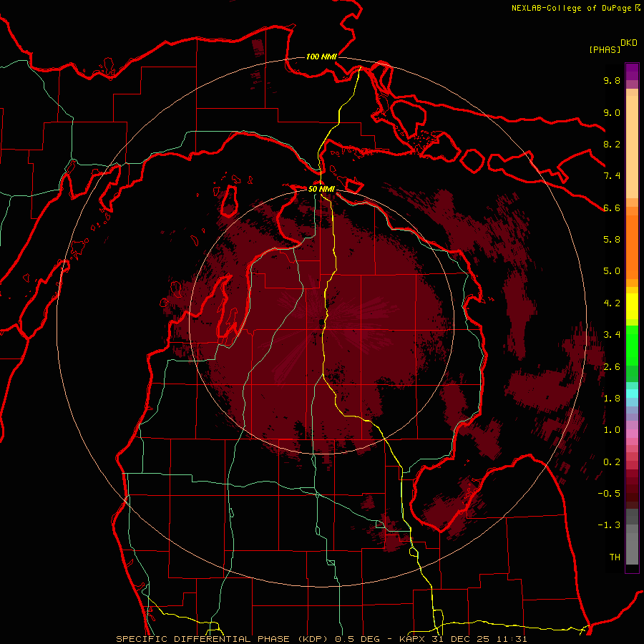This screenshot has height=644, width=644.
Task: Click the [PHAS] legend heading
Action: [x=605, y=49]
